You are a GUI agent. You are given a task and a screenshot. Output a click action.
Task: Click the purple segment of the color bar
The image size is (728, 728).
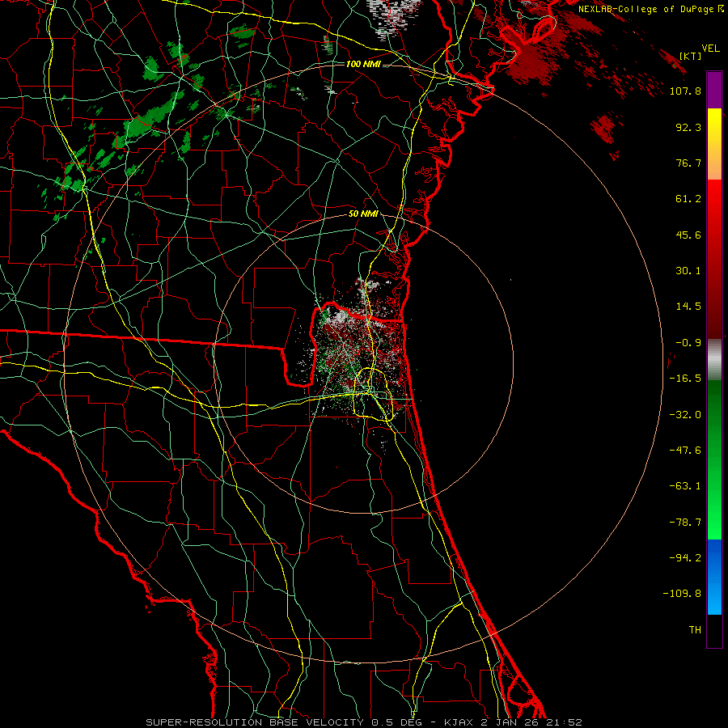pyautogui.click(x=714, y=90)
